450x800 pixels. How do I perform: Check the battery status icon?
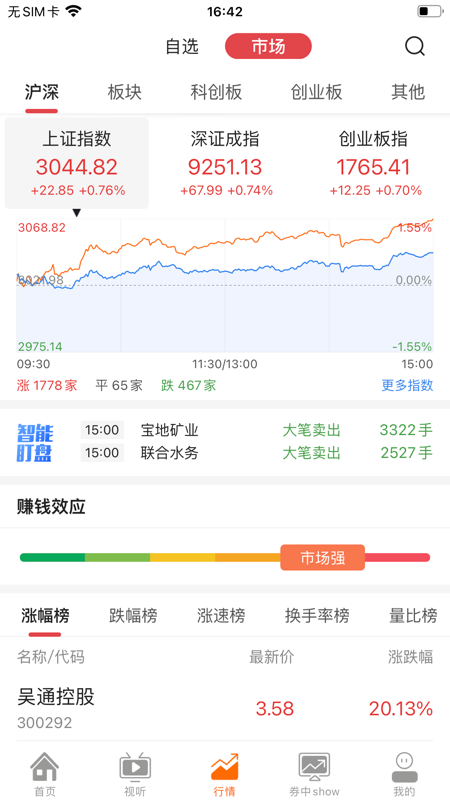[x=429, y=11]
